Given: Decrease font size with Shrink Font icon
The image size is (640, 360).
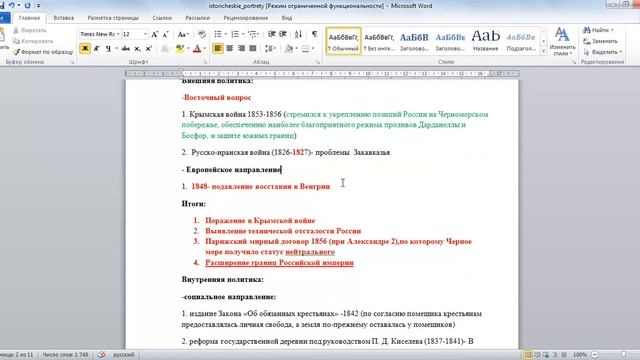Looking at the screenshot, I should (166, 34).
